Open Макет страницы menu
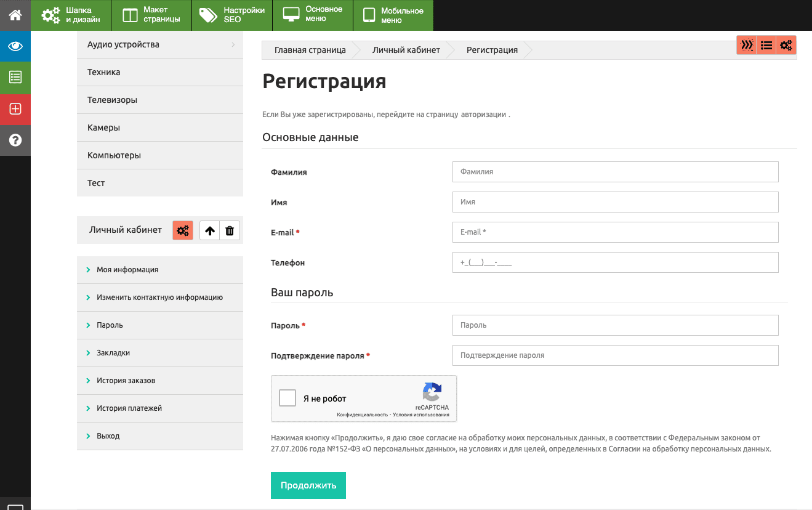 point(151,15)
